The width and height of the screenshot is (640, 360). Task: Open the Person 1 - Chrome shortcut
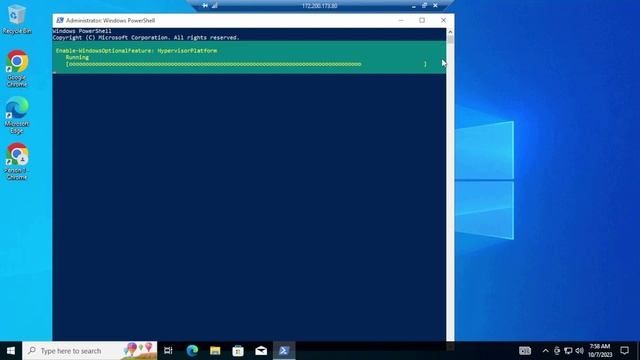pyautogui.click(x=17, y=162)
